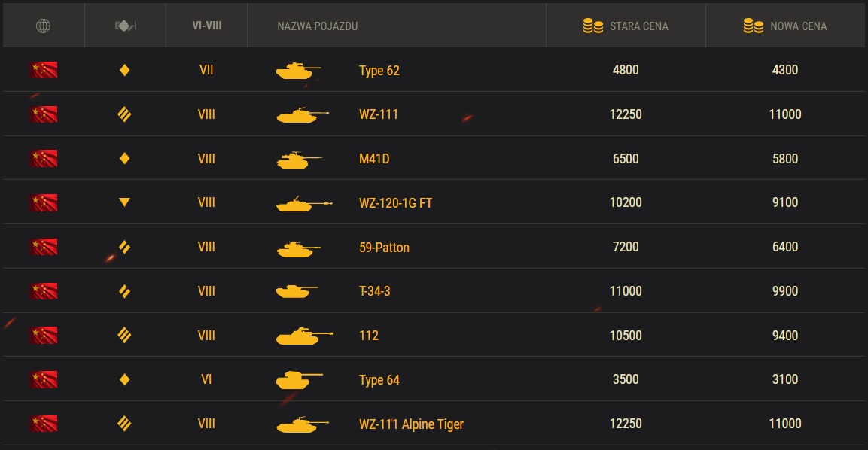Click the STARA CENA gold coins header
Screen dimensions: 868x450
tap(626, 26)
